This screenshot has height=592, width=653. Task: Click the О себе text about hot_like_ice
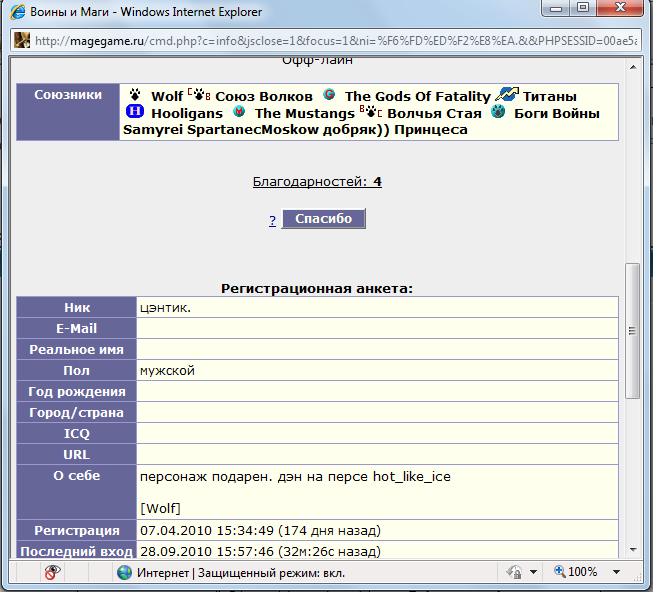pyautogui.click(x=295, y=476)
